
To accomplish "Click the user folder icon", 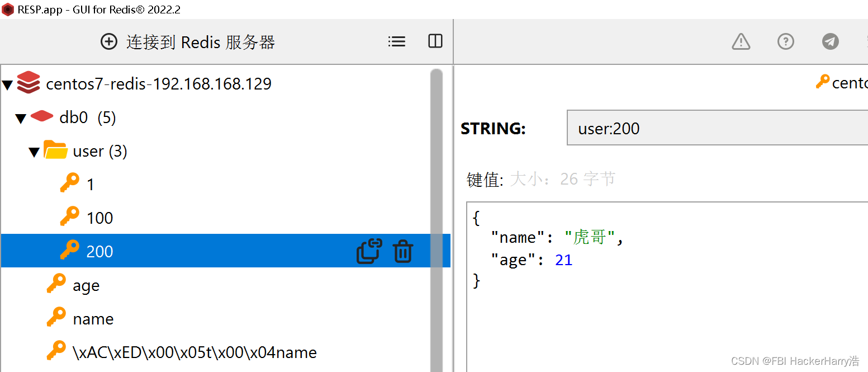I will (56, 150).
